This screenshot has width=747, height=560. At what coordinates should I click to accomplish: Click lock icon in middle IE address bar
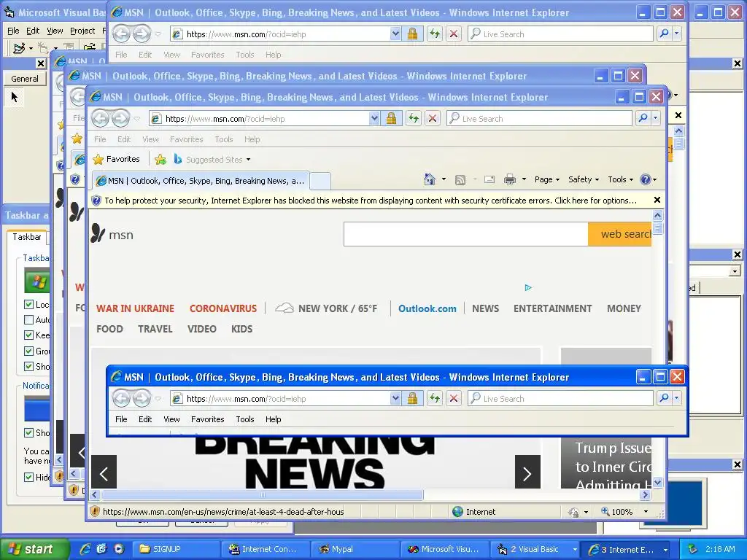click(391, 118)
